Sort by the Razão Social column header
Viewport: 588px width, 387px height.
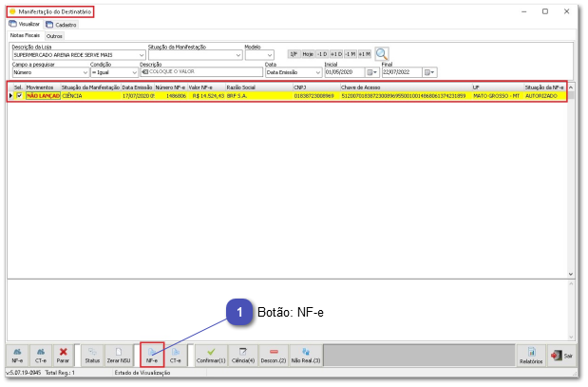click(x=258, y=87)
